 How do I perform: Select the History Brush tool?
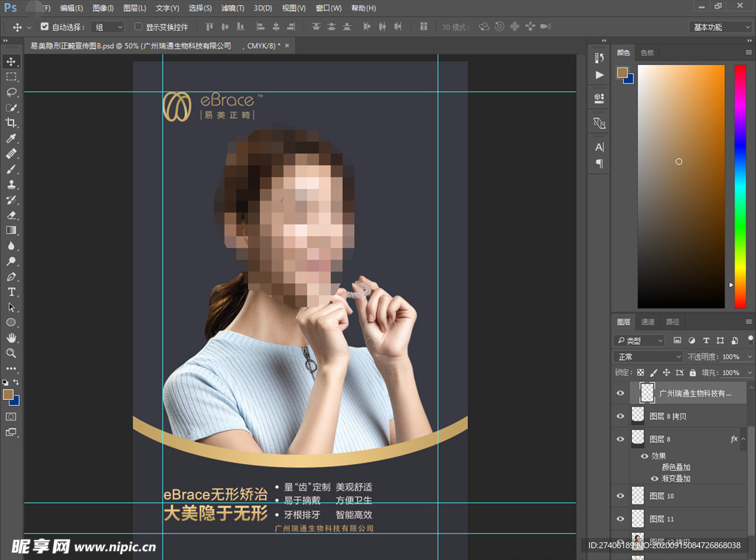pos(11,200)
